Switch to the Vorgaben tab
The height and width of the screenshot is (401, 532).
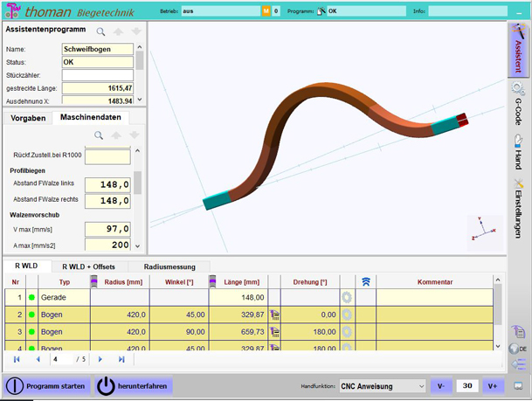pos(26,118)
